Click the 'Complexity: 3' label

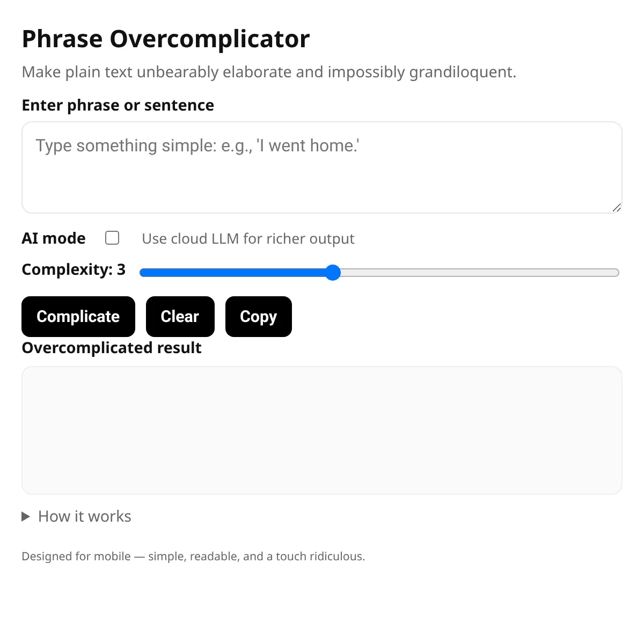click(74, 269)
